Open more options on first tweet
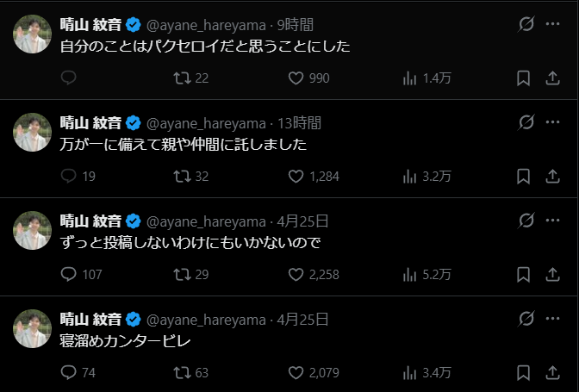The height and width of the screenshot is (392, 579). [552, 24]
